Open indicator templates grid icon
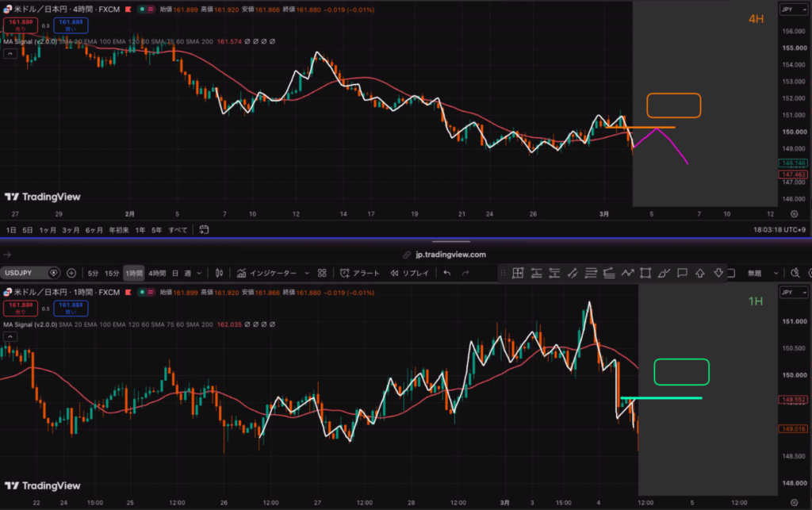 click(322, 273)
